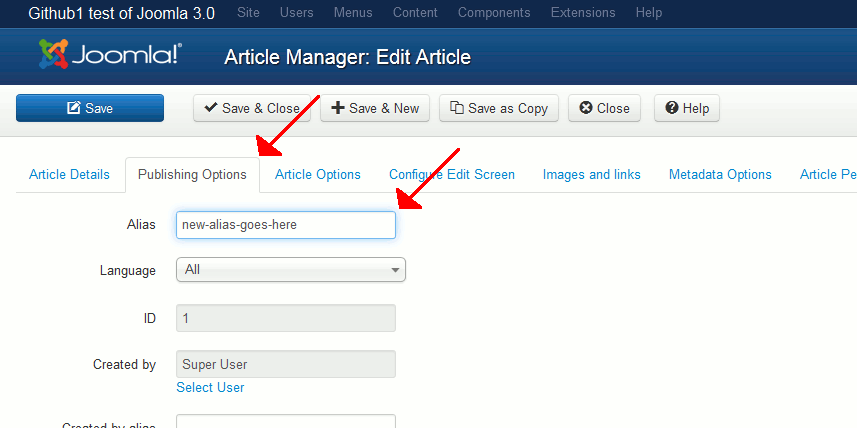Click the Select User link
The image size is (857, 428).
tap(210, 387)
